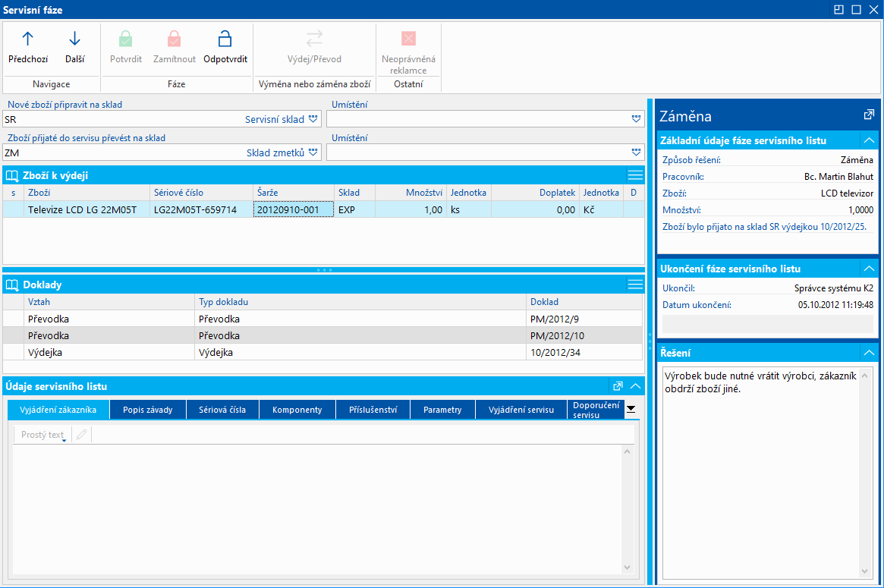Viewport: 884px width, 588px height.
Task: Collapse the Ukončení fáze servisního listu section
Action: tap(868, 269)
